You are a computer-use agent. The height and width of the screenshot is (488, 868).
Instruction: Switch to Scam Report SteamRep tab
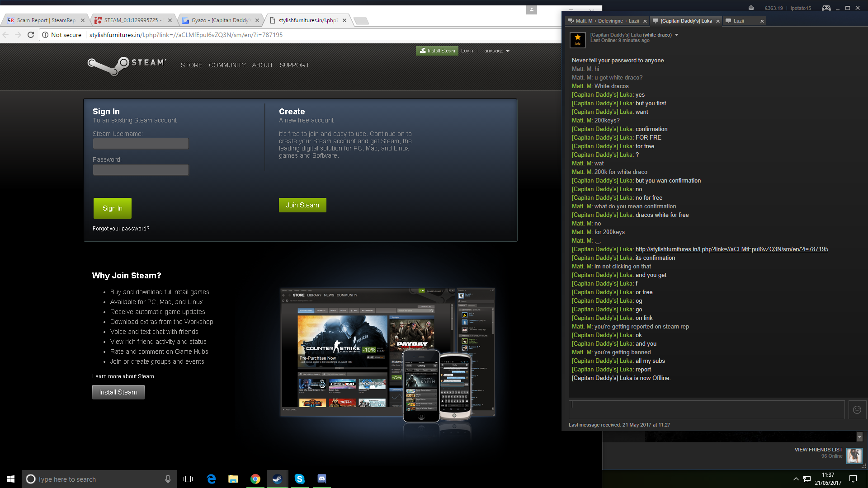pyautogui.click(x=45, y=20)
